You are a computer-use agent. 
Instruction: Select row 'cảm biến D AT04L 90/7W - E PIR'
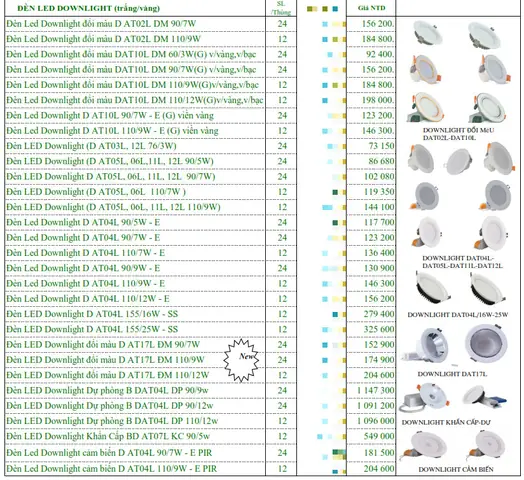click(109, 453)
